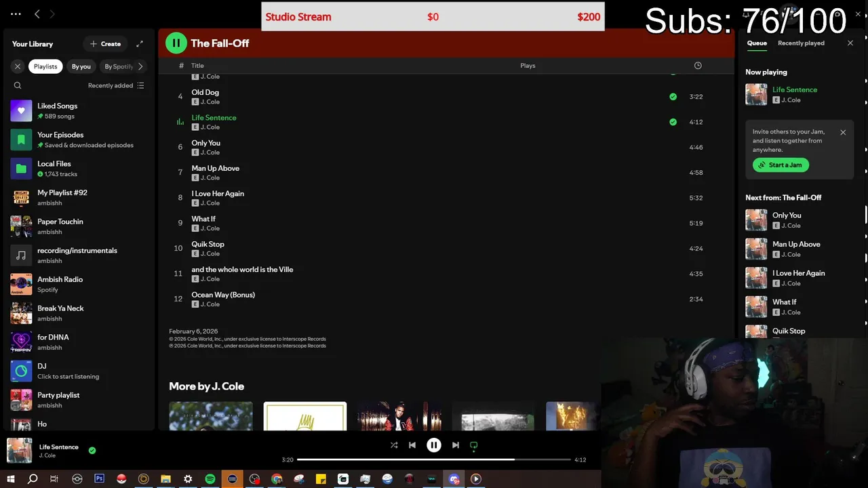Viewport: 868px width, 488px height.
Task: Toggle saved checkmark on Life Sentence row
Action: [673, 122]
